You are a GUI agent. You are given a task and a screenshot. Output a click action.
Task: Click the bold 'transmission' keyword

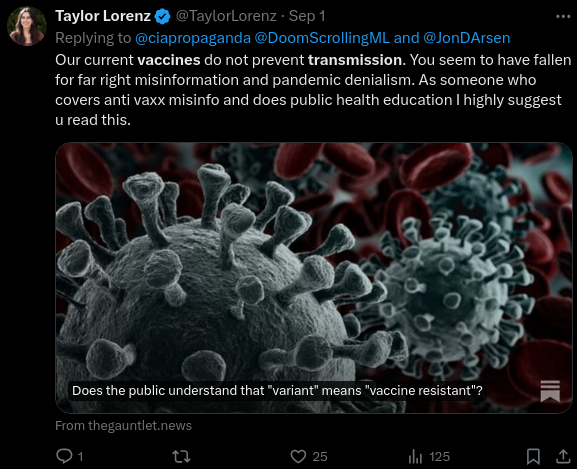click(355, 60)
